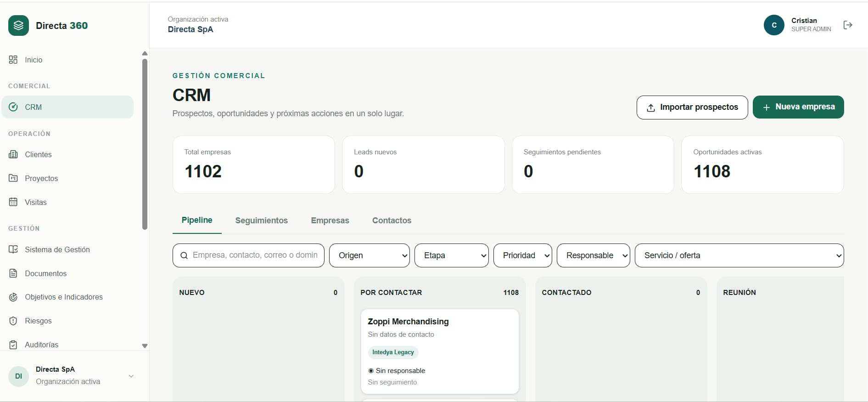This screenshot has width=868, height=402.
Task: Open the Contactos tab
Action: 392,221
